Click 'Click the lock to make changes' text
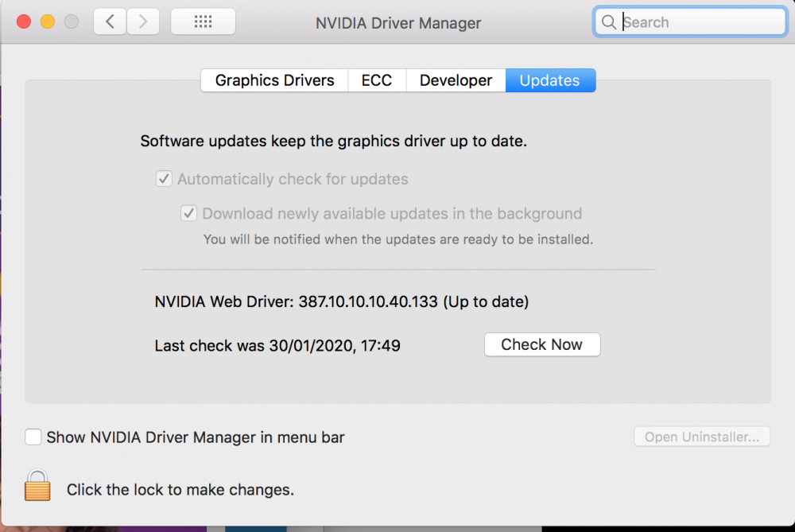 point(180,489)
